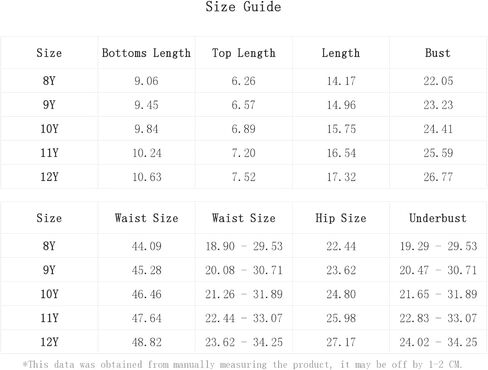Click the length value 15.75

point(341,129)
